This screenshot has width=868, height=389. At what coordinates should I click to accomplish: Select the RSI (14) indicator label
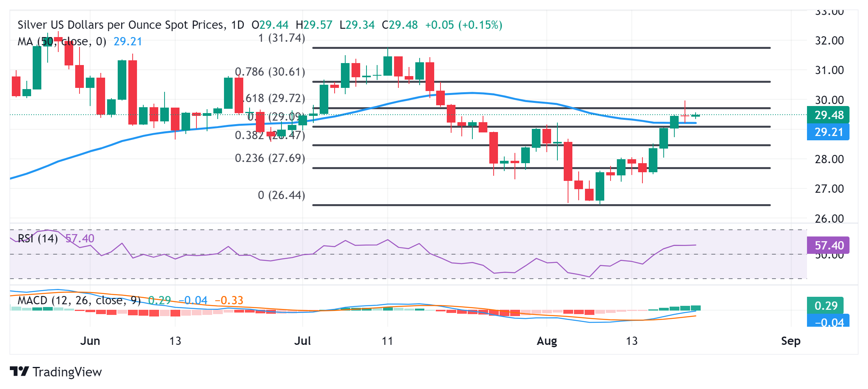[x=38, y=238]
